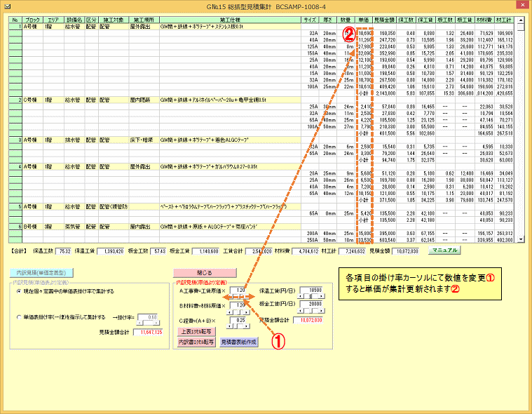Click the 保温工賃(円/日) slider

click(311, 295)
